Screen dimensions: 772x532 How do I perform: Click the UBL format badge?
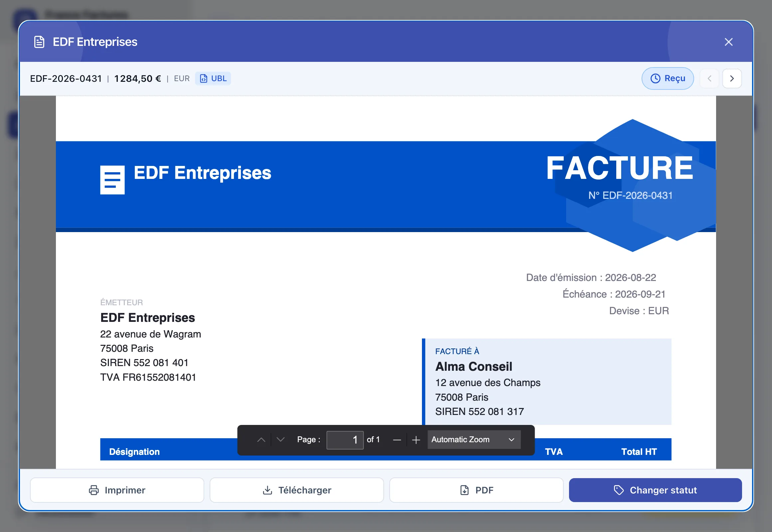click(x=213, y=79)
